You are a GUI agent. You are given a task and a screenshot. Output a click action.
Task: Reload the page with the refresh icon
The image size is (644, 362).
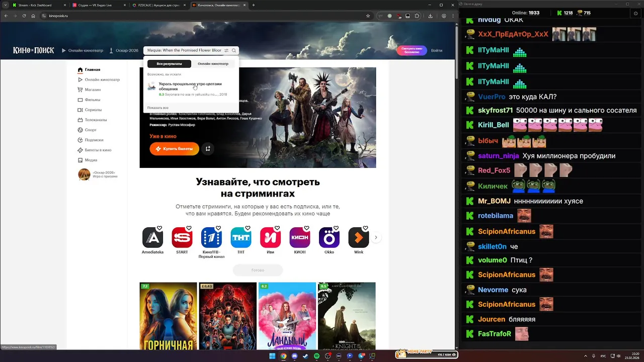tap(24, 16)
